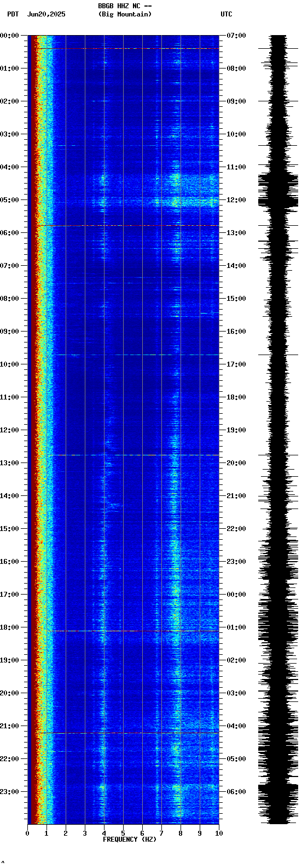
Task: Click the frequency axis '1' tick label
Action: [x=47, y=833]
